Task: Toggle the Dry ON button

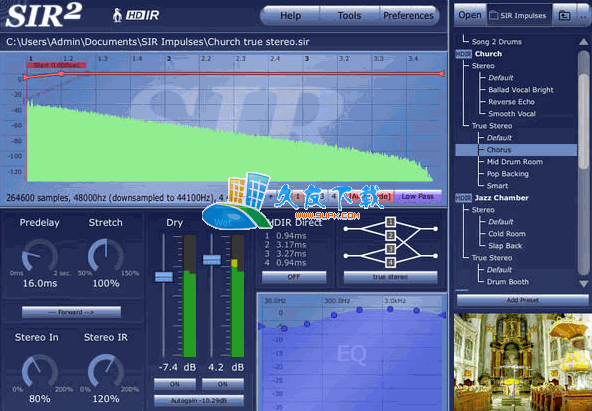Action: [174, 384]
